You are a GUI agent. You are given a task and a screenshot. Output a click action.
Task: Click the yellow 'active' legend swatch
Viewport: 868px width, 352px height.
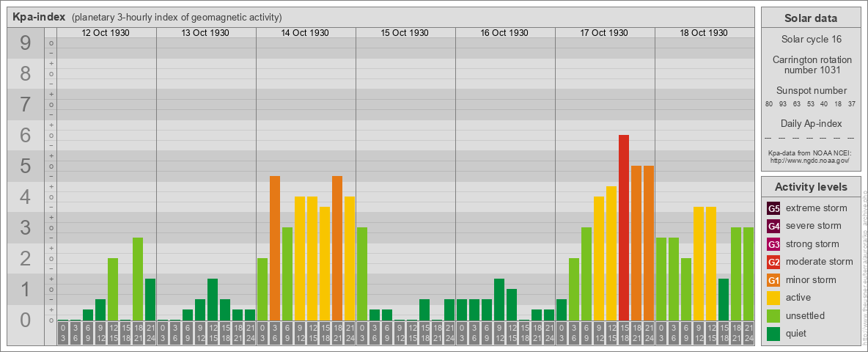click(x=773, y=298)
